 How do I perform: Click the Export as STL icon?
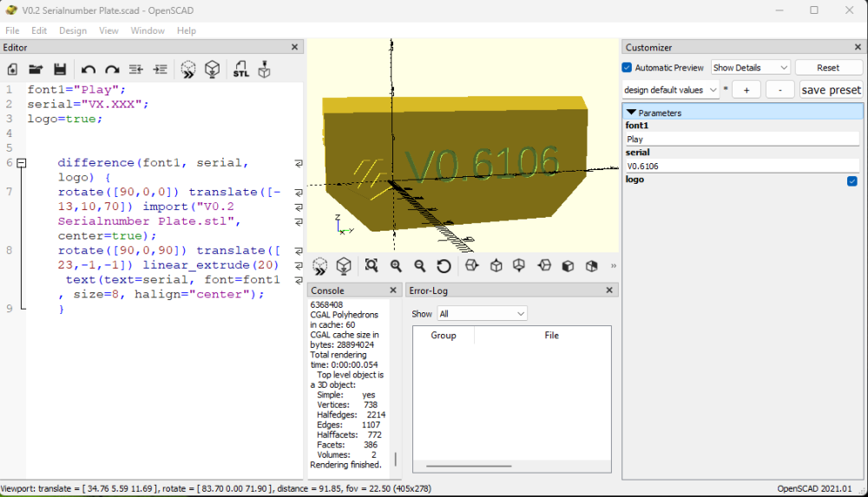tap(240, 69)
